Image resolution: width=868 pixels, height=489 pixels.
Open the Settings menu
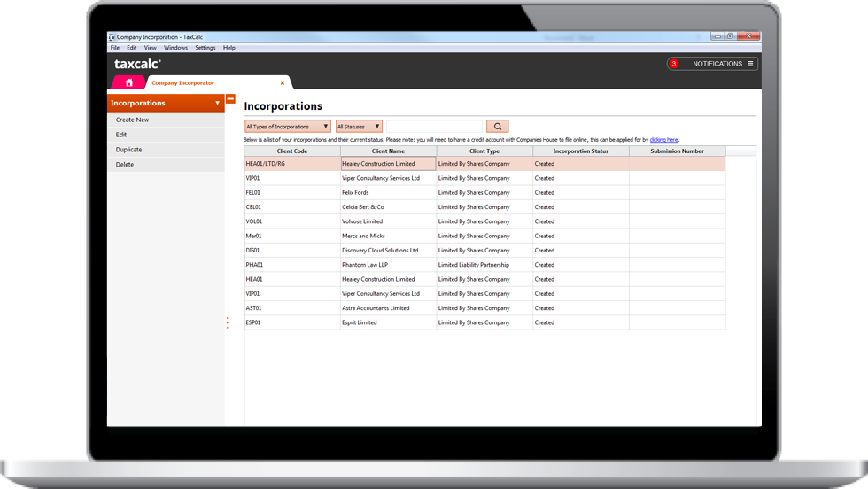(205, 48)
